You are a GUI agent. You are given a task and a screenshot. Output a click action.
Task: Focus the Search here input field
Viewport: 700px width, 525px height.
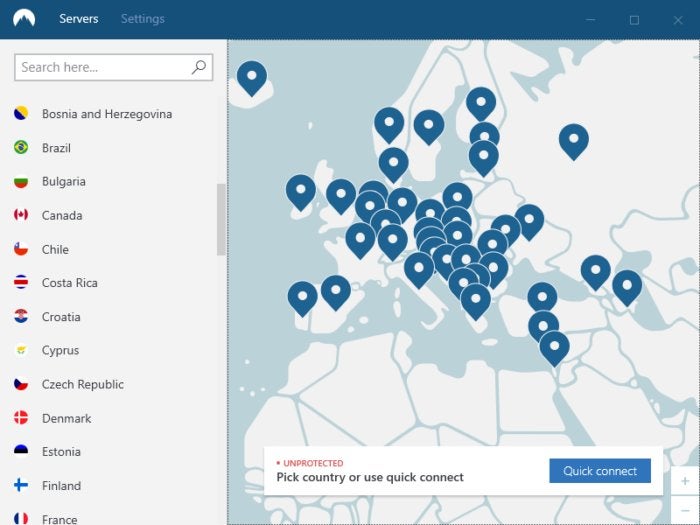[113, 67]
